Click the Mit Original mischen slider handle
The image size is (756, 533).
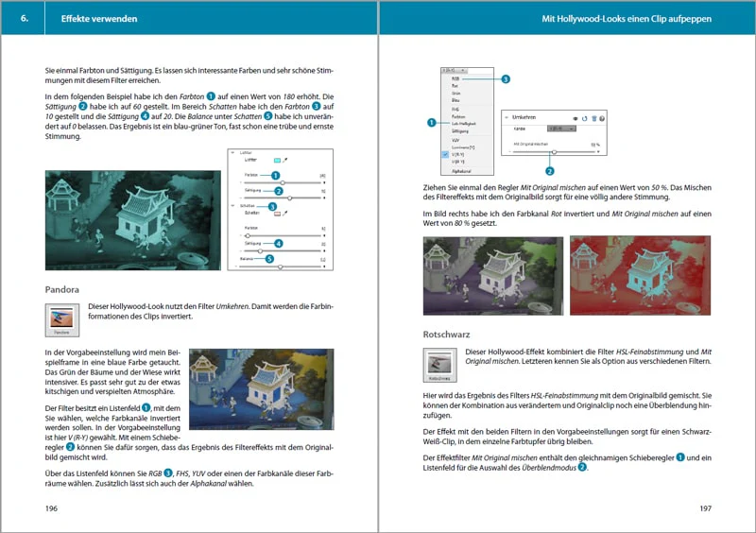click(x=554, y=152)
